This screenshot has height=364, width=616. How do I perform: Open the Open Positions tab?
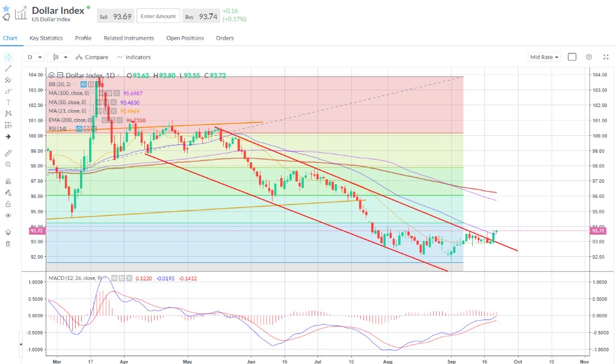pos(185,38)
